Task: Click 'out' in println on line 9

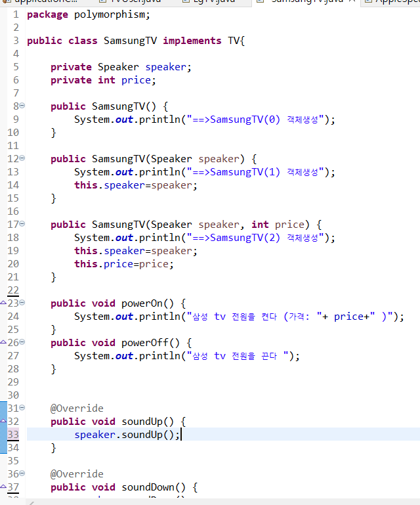Action: click(x=124, y=120)
